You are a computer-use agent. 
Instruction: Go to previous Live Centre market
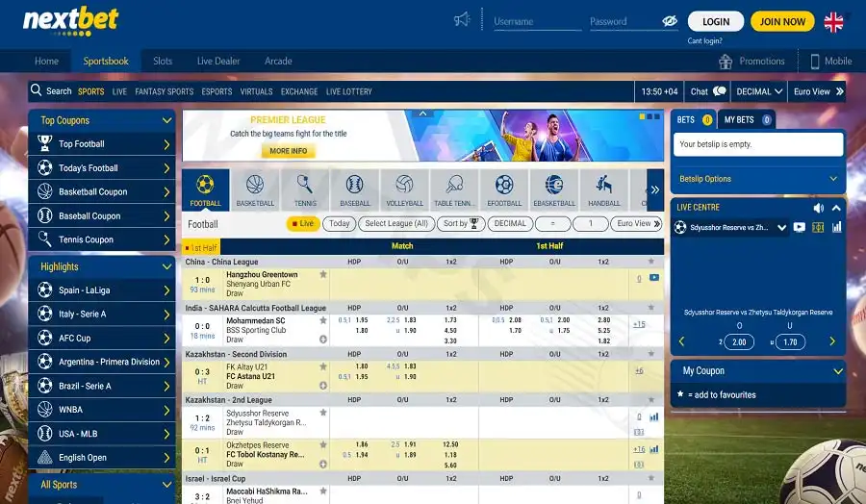pos(681,341)
